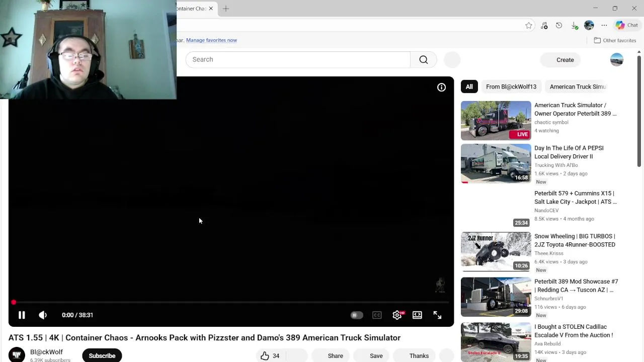Open the Snow Wheeling 2JZ Runner thumbnail

pos(496,251)
